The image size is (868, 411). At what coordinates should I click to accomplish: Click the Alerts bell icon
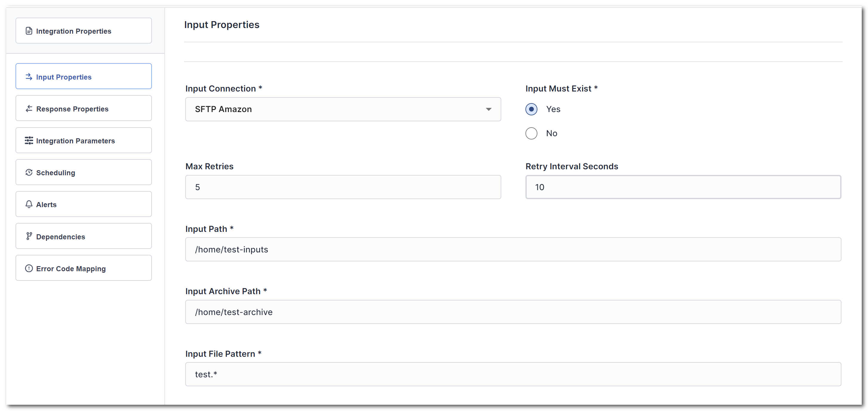coord(29,204)
